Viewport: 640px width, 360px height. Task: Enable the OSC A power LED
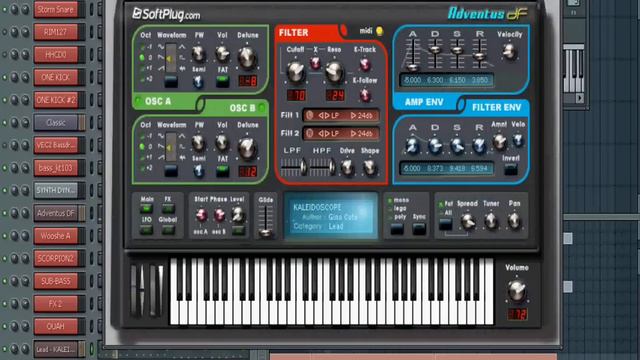pos(138,100)
